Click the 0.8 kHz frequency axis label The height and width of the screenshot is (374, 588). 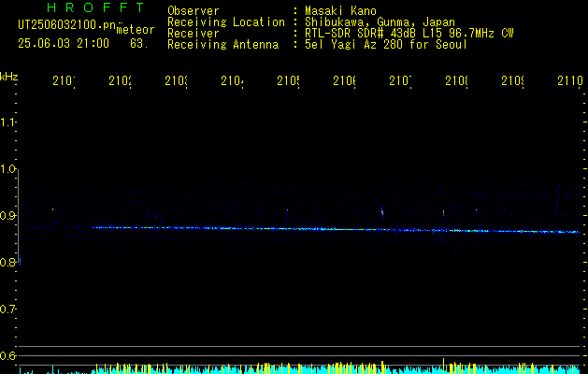coord(7,262)
